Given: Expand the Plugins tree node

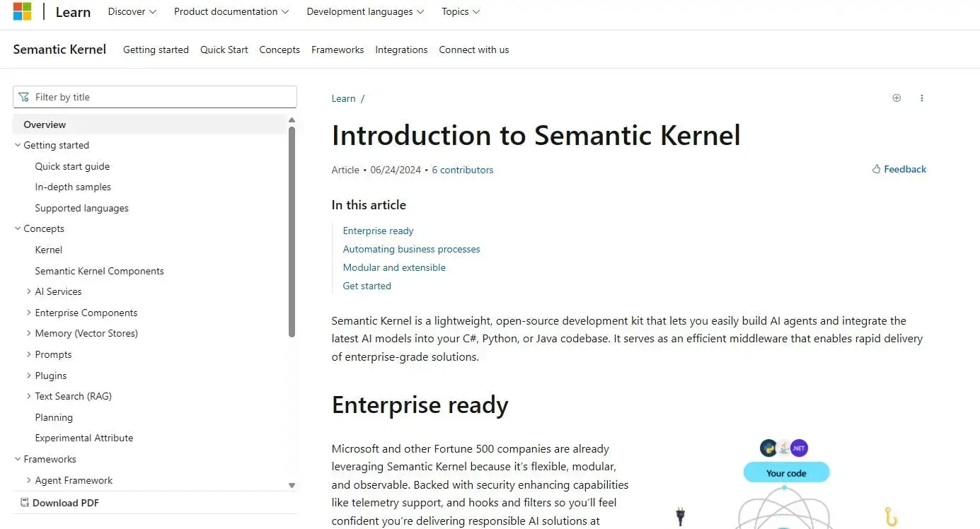Looking at the screenshot, I should pos(29,376).
